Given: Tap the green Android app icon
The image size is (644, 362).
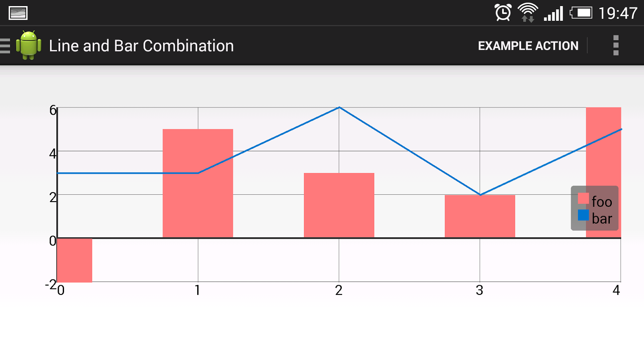Looking at the screenshot, I should (29, 45).
